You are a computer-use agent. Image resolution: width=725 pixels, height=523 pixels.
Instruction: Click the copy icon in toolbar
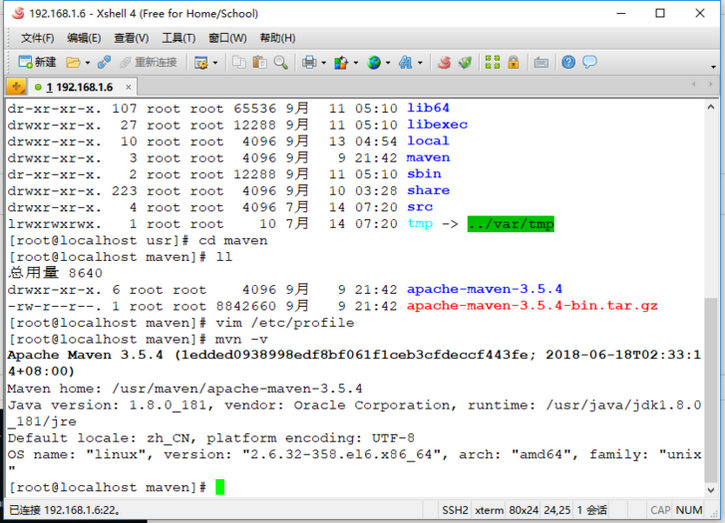(x=238, y=62)
